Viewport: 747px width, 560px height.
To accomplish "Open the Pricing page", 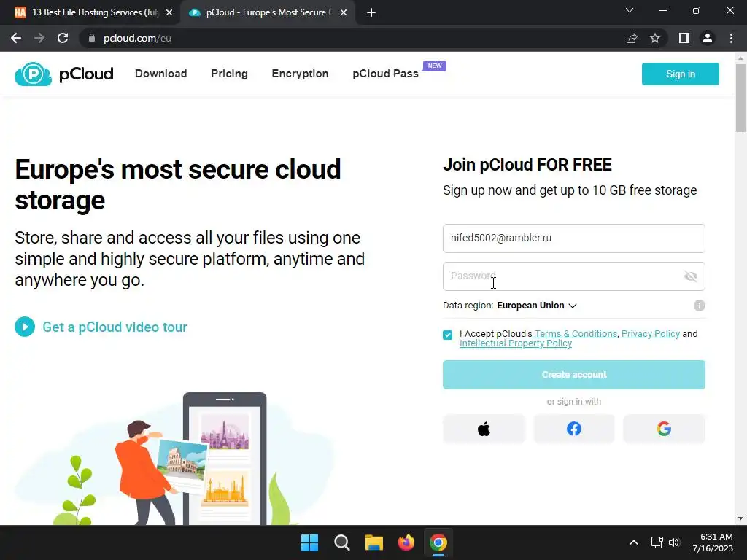I will click(229, 74).
